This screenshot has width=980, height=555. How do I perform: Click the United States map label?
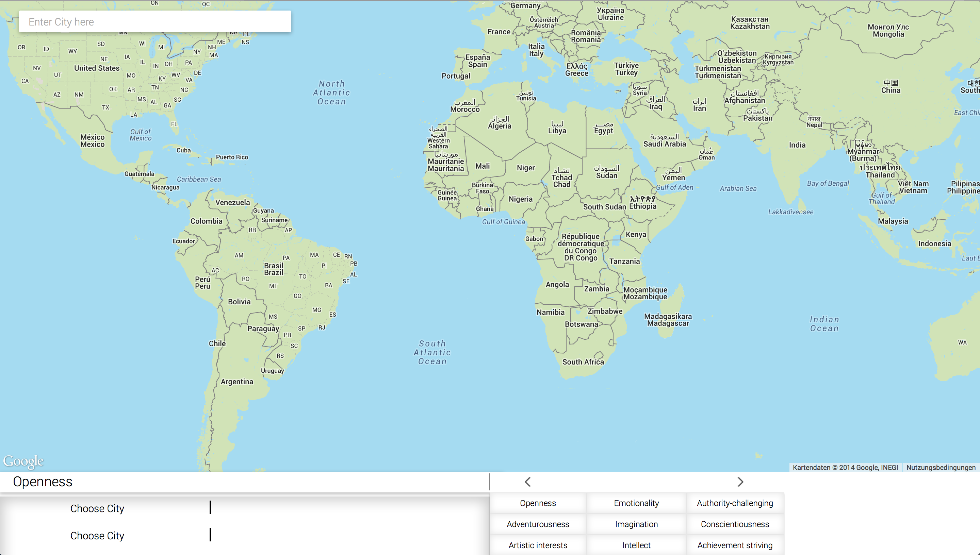97,68
